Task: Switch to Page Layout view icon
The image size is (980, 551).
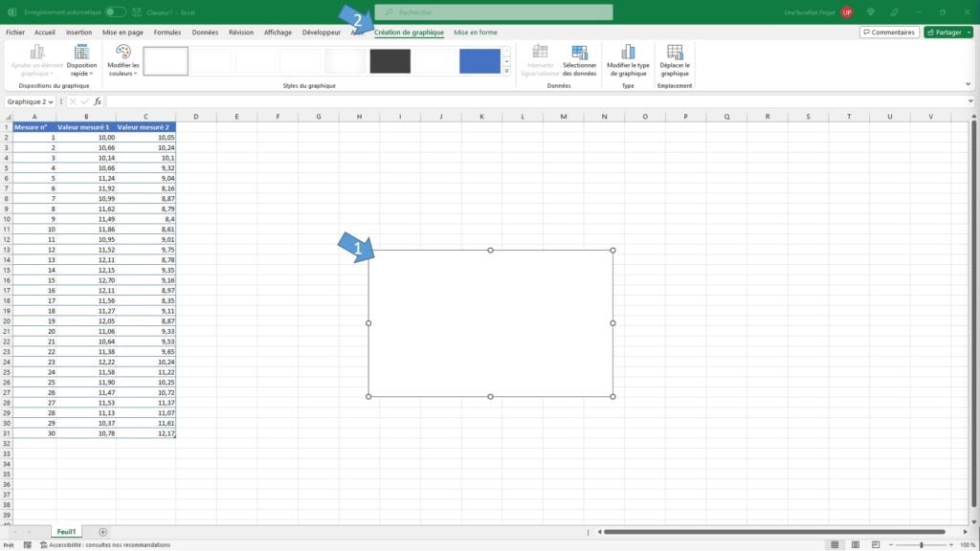Action: 856,545
